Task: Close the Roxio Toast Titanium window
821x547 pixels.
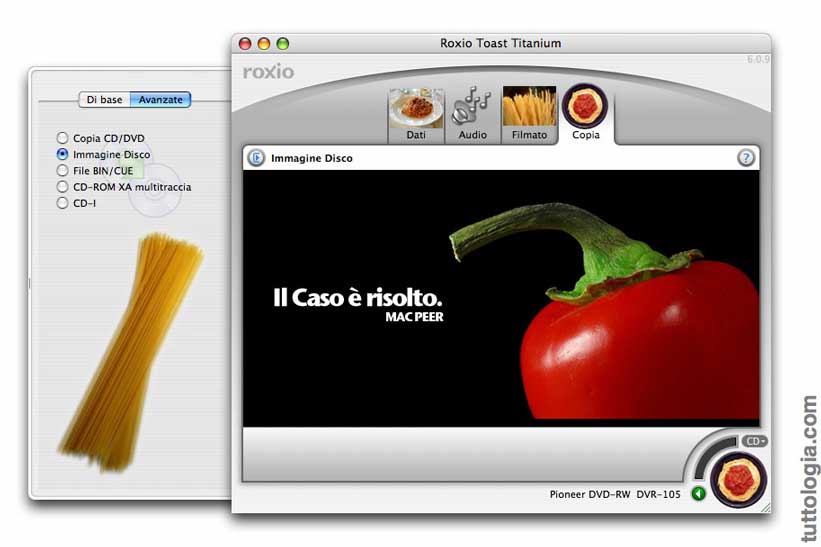Action: [245, 43]
